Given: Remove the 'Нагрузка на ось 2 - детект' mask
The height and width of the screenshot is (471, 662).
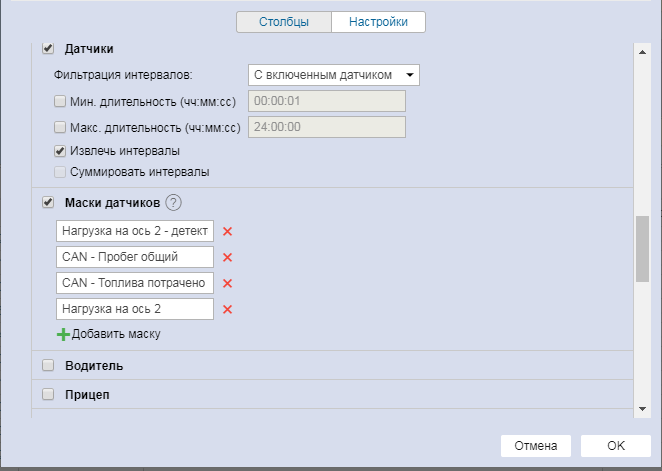Looking at the screenshot, I should tap(227, 232).
